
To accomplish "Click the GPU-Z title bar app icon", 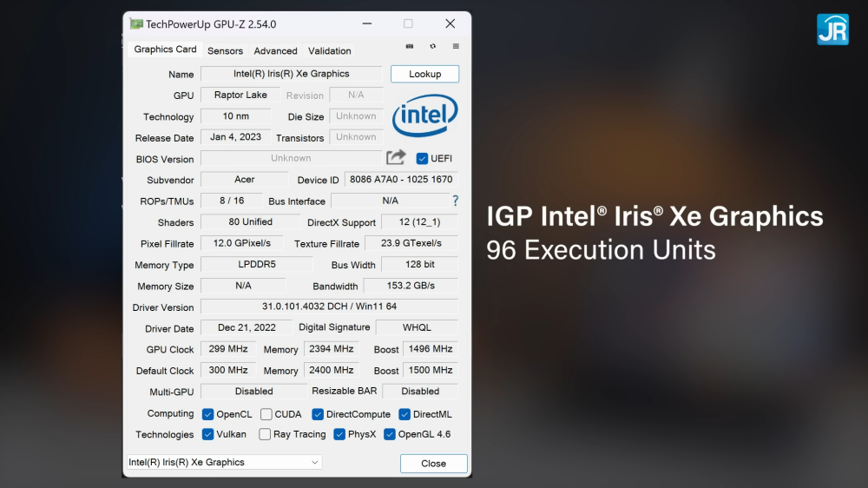I will [x=136, y=23].
